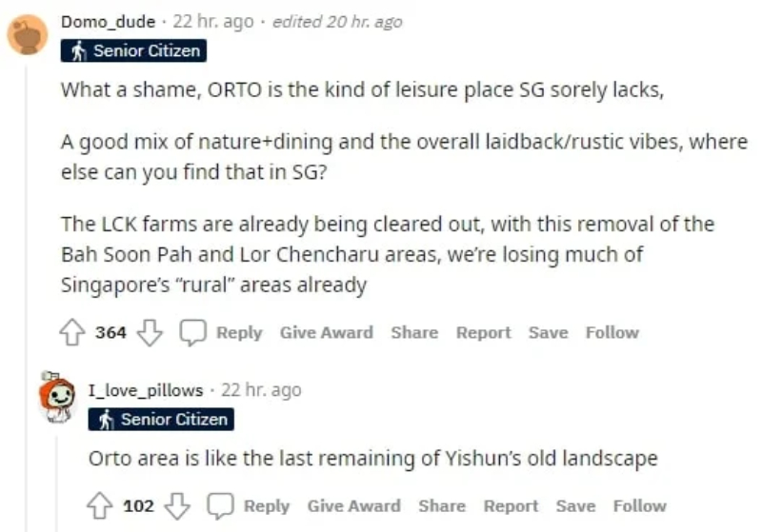
Task: Give Award to Domo_dude's comment
Action: click(326, 333)
